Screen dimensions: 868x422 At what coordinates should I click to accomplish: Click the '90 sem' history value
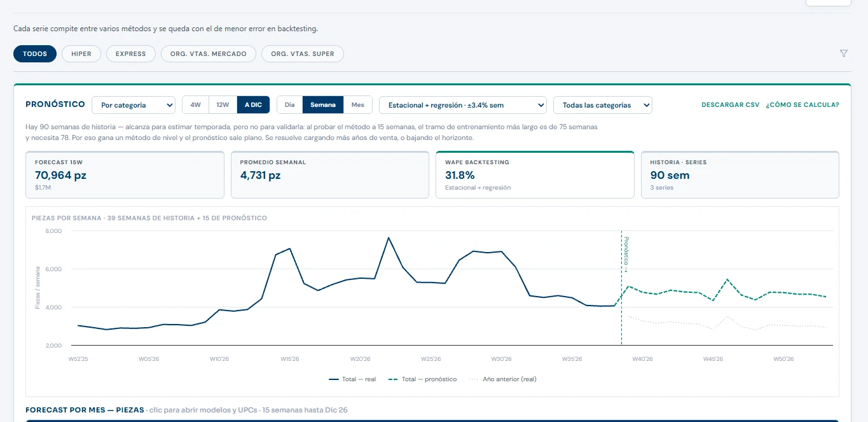pos(670,176)
